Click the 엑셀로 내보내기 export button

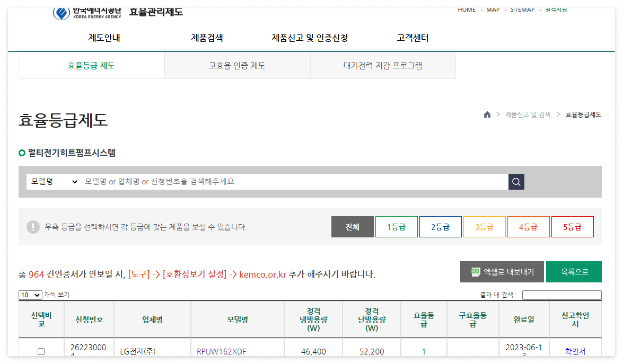502,271
